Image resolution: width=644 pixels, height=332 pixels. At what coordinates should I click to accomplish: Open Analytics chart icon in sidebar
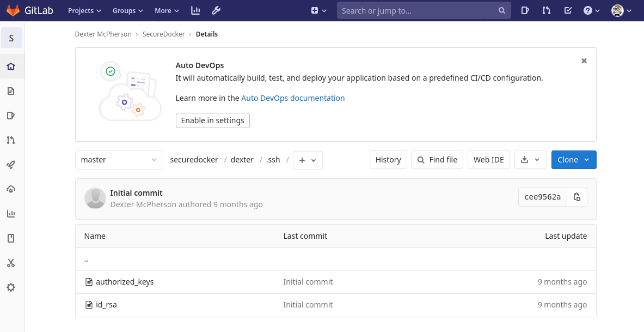click(11, 214)
